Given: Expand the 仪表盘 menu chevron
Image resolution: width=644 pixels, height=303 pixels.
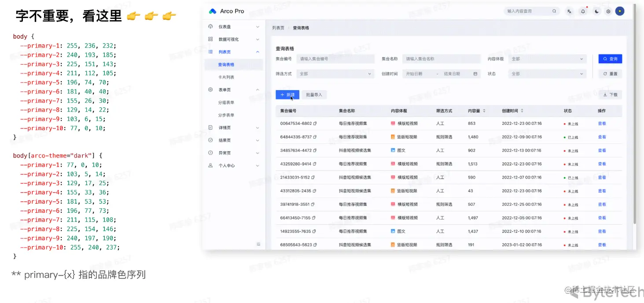Looking at the screenshot, I should pos(258,27).
